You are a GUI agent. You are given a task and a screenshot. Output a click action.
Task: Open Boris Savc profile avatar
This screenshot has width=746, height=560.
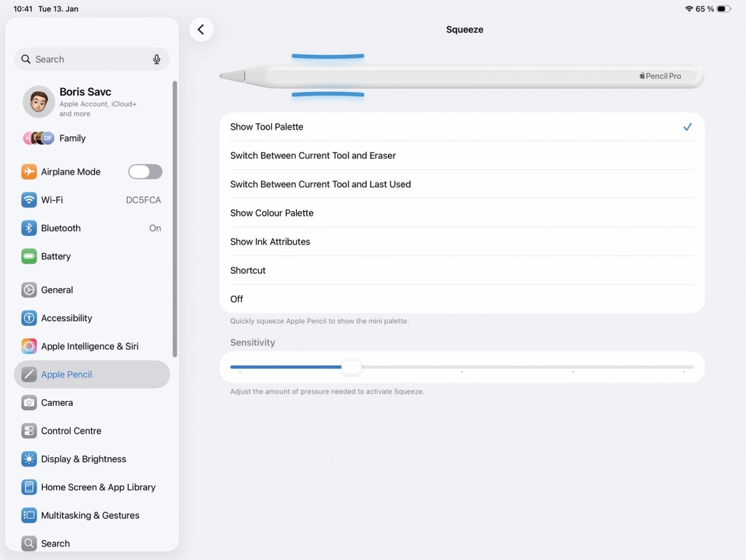[39, 101]
